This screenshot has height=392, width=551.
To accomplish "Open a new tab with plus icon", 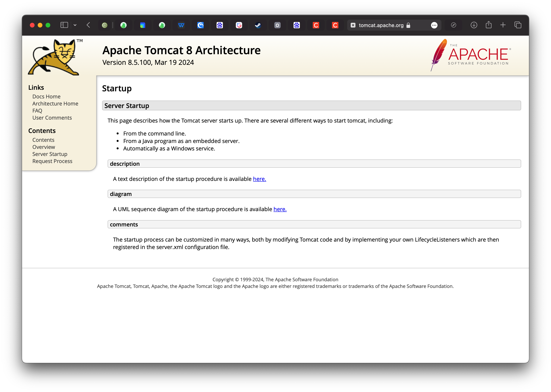I will [x=503, y=25].
